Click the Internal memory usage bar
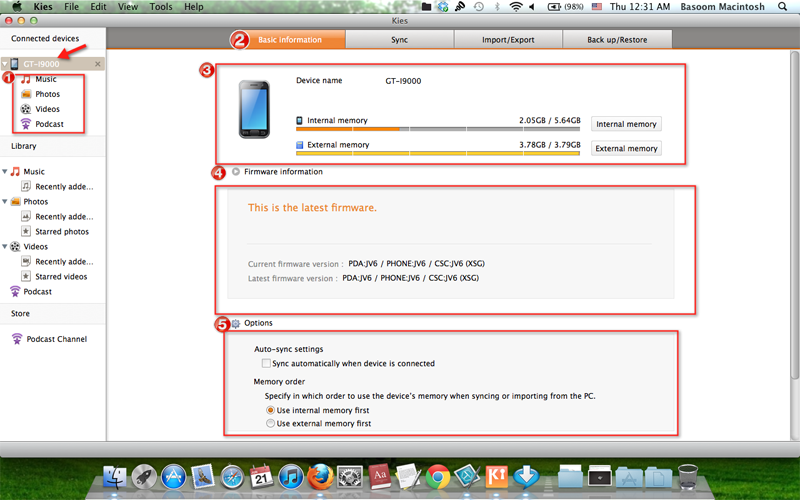Screen dimensions: 800x500 coord(438,129)
